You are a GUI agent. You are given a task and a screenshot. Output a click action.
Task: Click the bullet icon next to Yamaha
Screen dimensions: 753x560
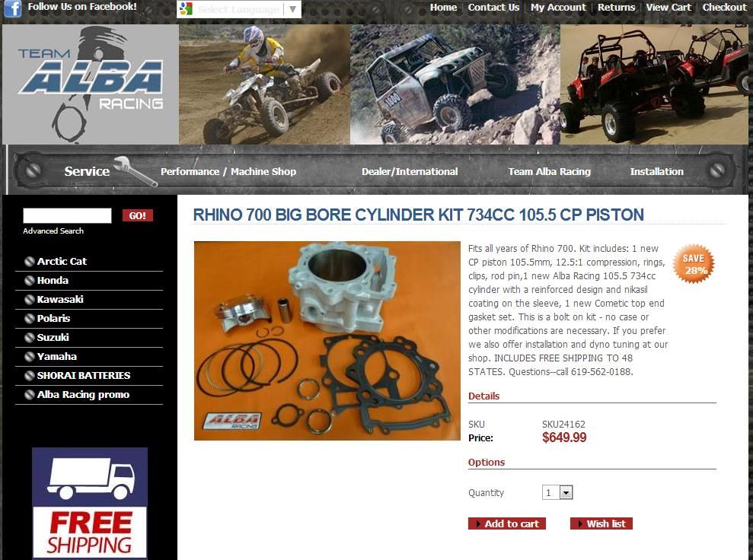[x=29, y=357]
